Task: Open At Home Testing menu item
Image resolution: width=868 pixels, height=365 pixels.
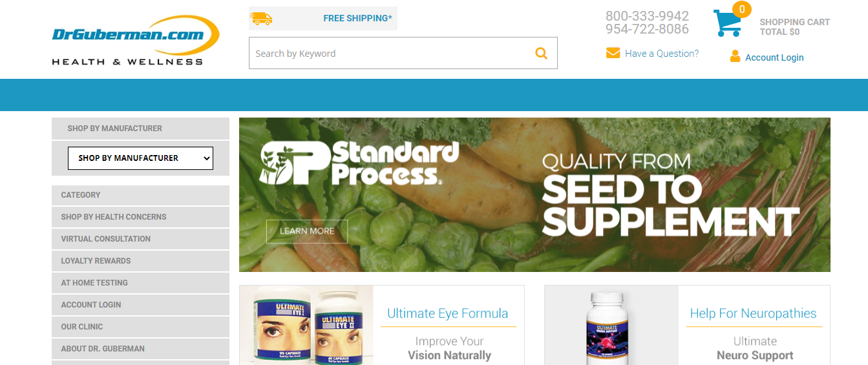Action: 140,283
